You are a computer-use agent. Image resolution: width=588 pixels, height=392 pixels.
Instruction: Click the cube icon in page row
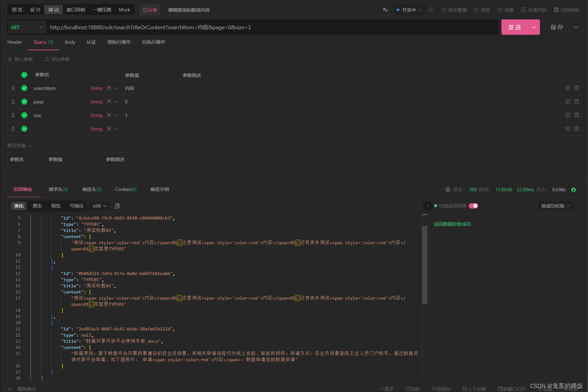(x=568, y=102)
